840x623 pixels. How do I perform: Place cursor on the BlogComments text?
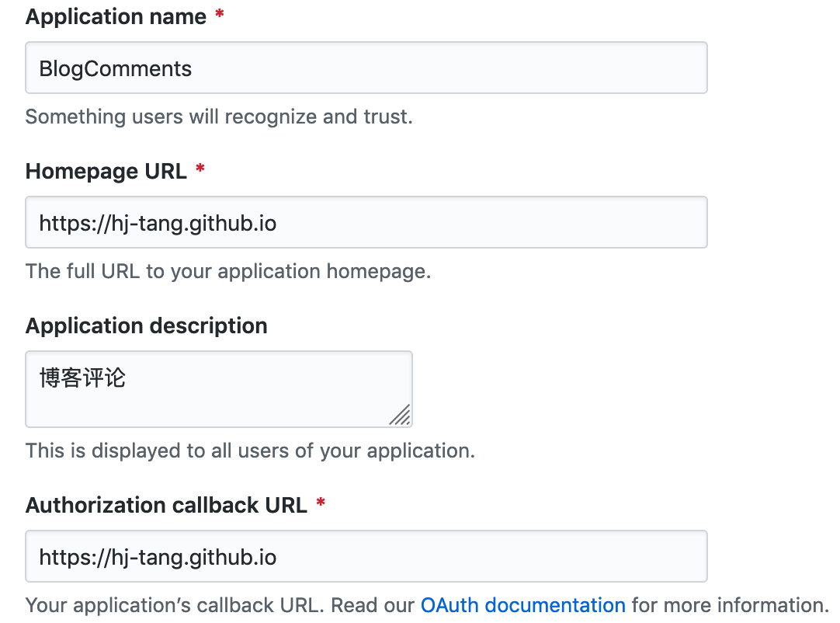pyautogui.click(x=116, y=69)
